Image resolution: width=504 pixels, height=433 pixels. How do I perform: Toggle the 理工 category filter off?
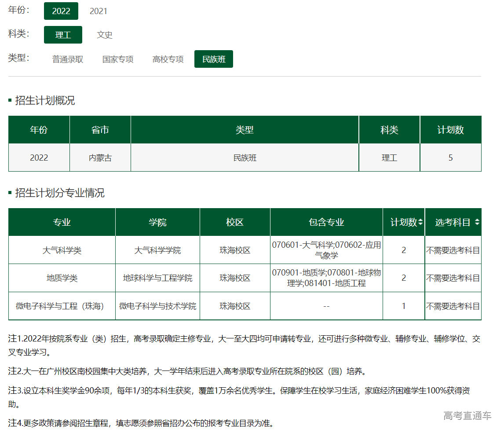tap(63, 35)
